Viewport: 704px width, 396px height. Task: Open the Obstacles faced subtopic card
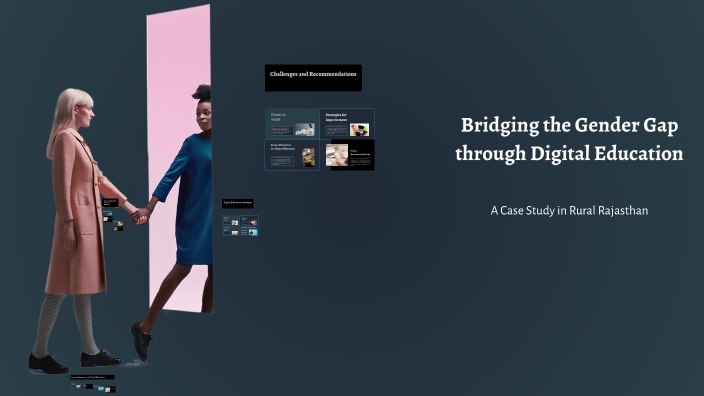coord(292,123)
